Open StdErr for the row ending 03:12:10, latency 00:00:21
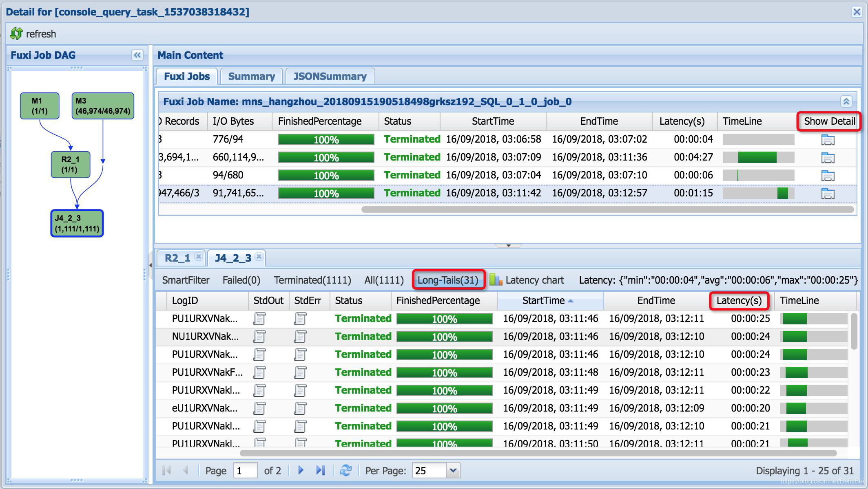This screenshot has height=489, width=868. tap(300, 426)
